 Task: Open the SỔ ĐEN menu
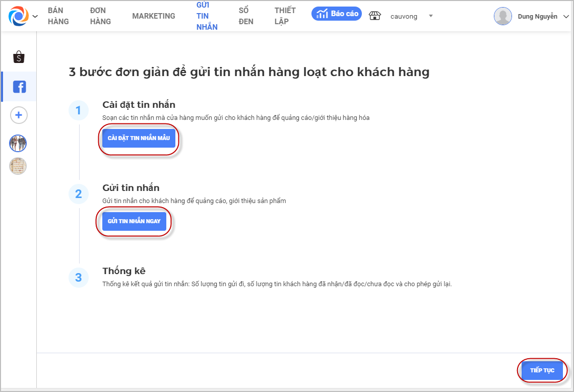coord(246,16)
